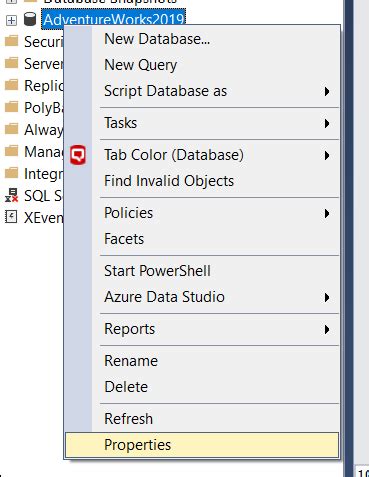Expand the Policies submenu arrow

click(327, 213)
